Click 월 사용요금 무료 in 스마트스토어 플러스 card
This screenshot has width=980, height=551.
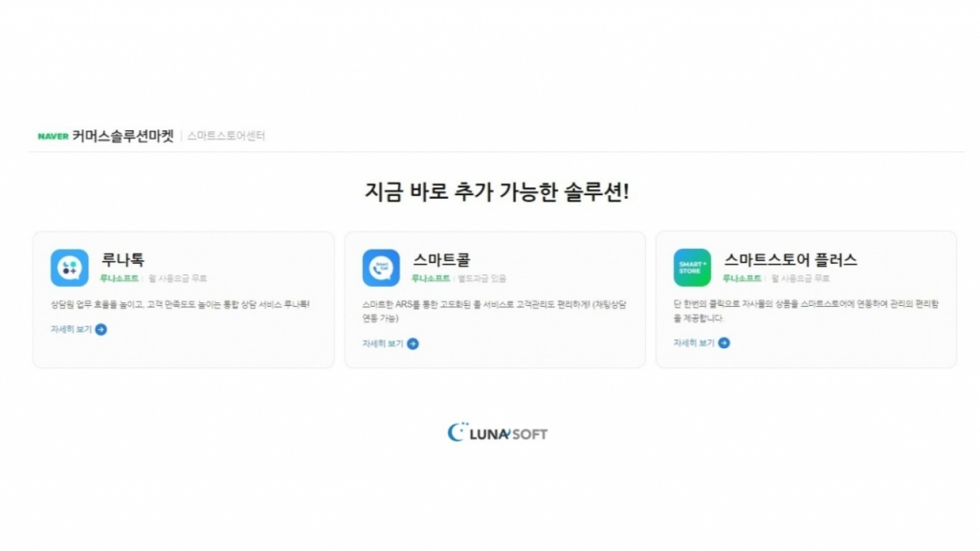(x=801, y=278)
